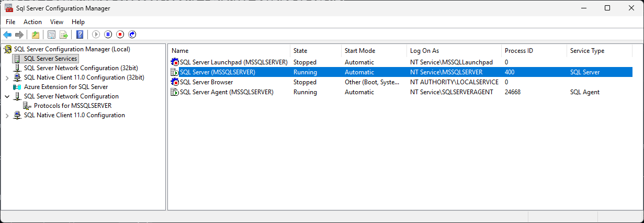Image resolution: width=644 pixels, height=223 pixels.
Task: Click the Process ID value 24668
Action: pos(513,92)
